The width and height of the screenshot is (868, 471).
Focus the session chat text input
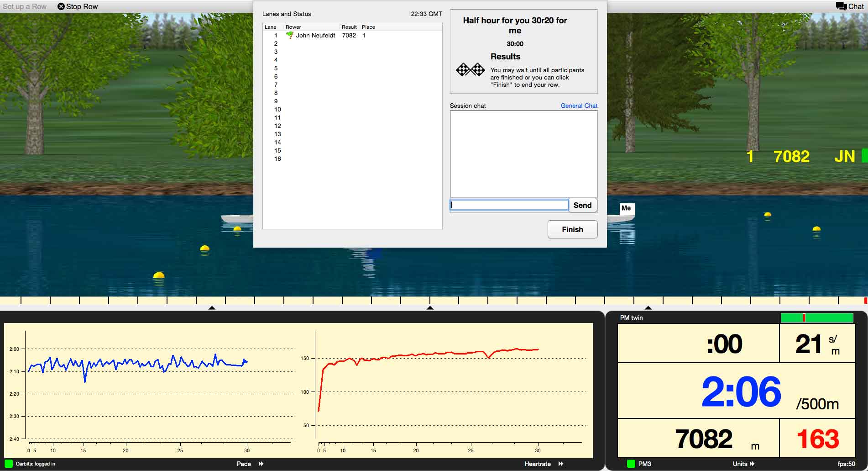coord(509,205)
